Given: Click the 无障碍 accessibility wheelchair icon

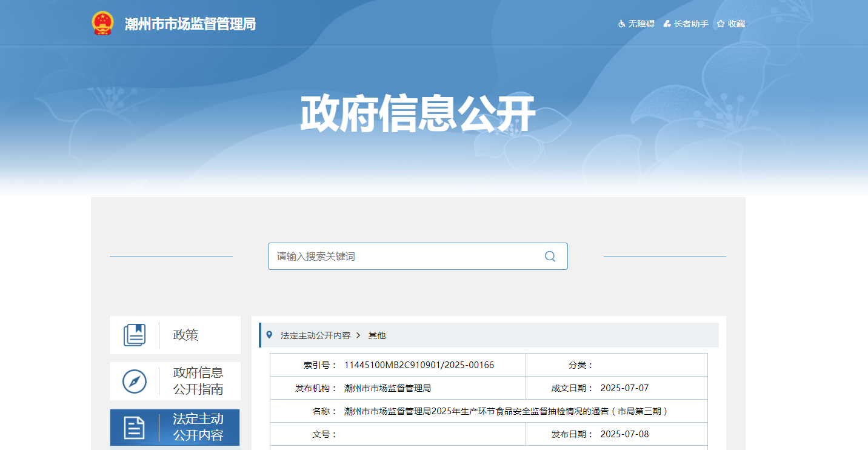Looking at the screenshot, I should tap(621, 24).
